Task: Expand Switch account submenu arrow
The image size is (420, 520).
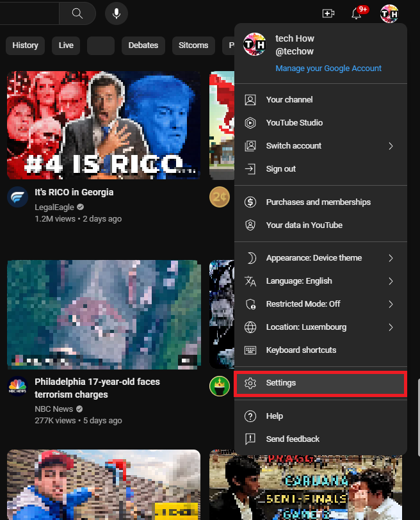Action: pyautogui.click(x=391, y=146)
